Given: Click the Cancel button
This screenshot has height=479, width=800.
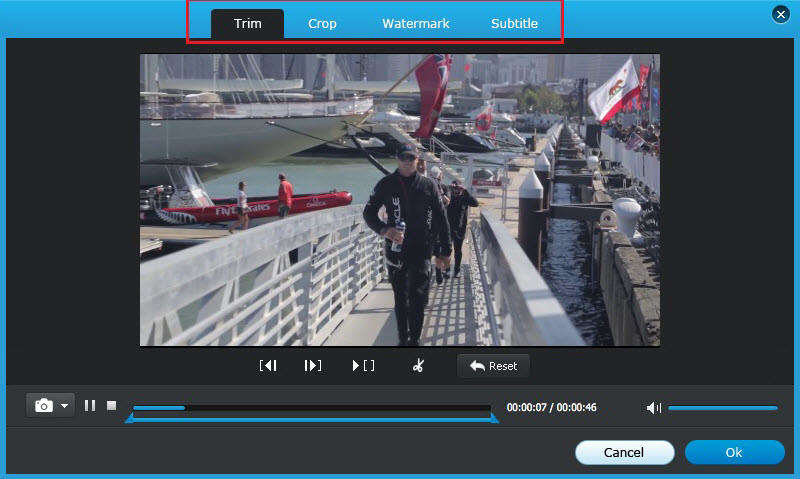Looking at the screenshot, I should point(624,452).
